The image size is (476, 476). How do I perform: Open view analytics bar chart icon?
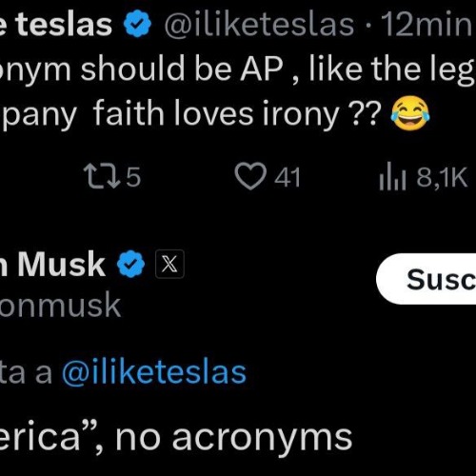392,176
